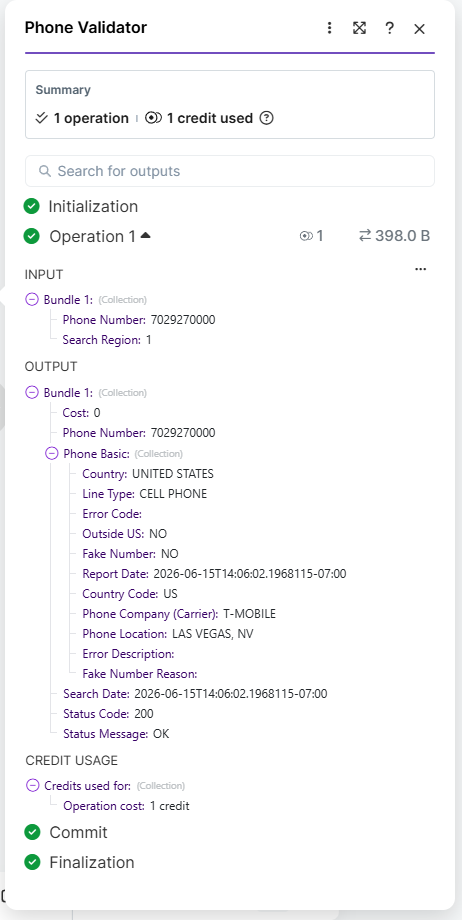Viewport: 462px width, 920px height.
Task: Collapse the INPUT Bundle 1 collection
Action: [x=32, y=300]
